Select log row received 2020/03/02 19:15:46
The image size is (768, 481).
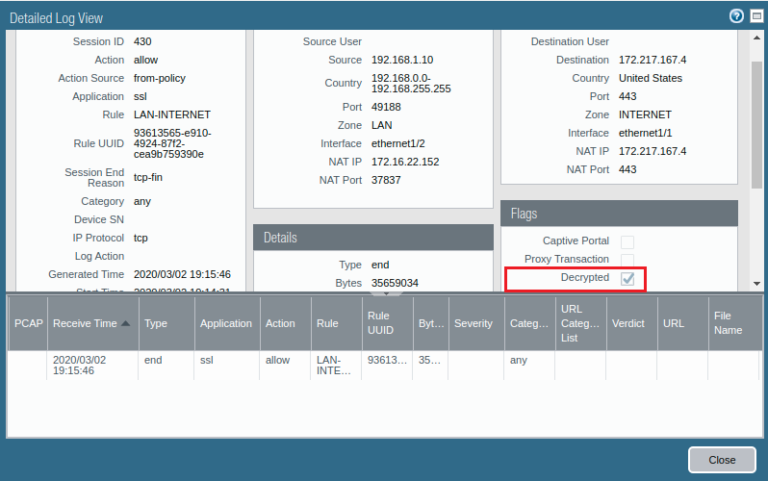(385, 365)
